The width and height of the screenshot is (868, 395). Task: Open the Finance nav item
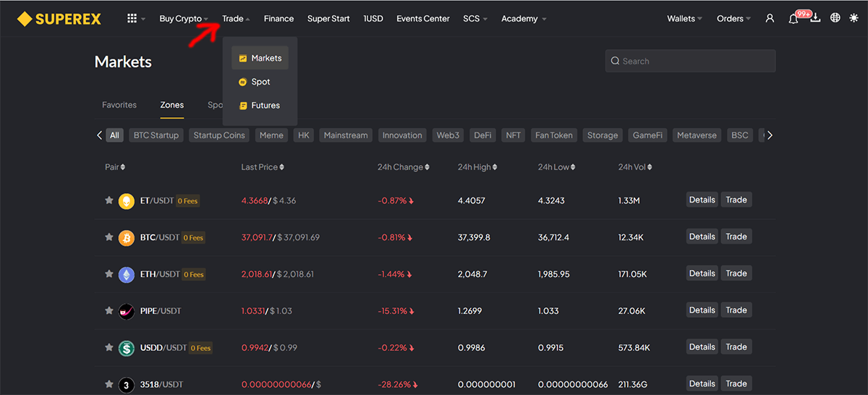pyautogui.click(x=278, y=19)
